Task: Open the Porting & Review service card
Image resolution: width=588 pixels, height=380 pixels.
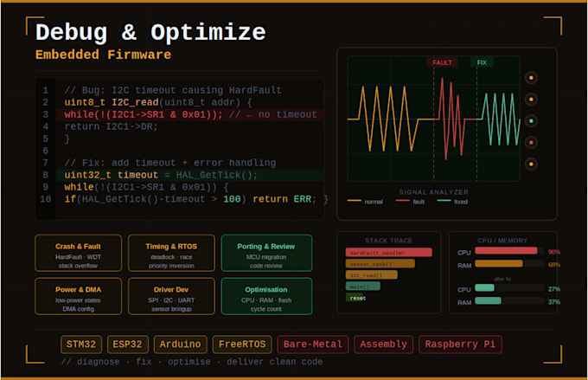Action: pos(266,253)
